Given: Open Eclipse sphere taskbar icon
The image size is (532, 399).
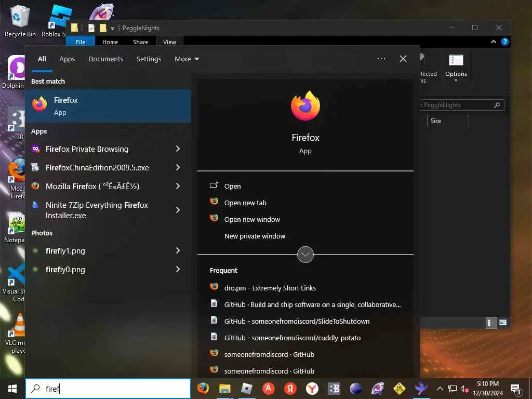Looking at the screenshot, I should click(x=355, y=389).
